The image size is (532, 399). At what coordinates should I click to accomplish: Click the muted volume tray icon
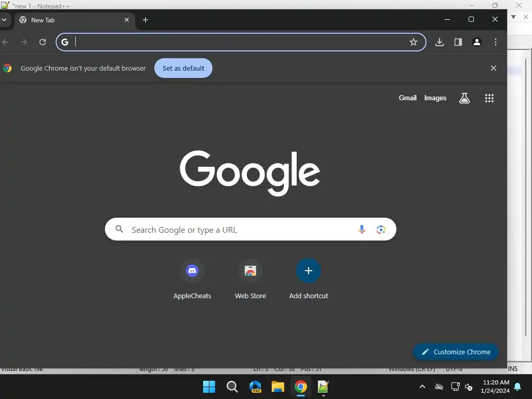tap(469, 387)
